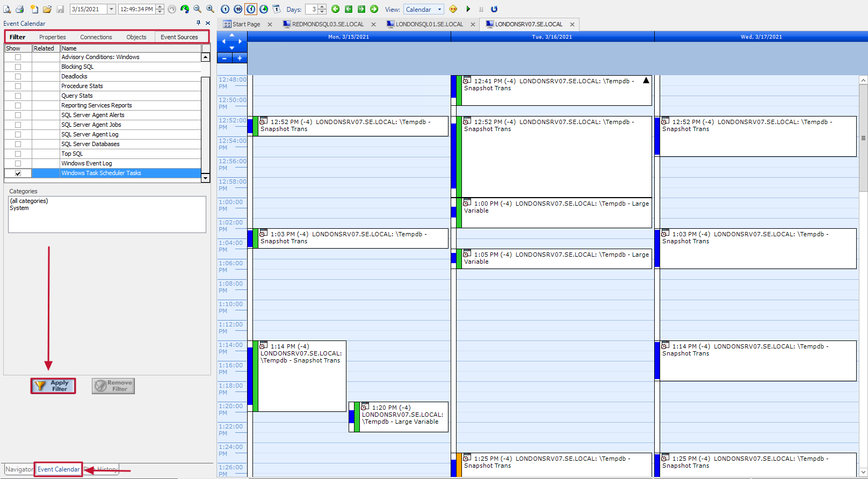This screenshot has height=479, width=868.
Task: Close the LONDONSQL01.SE.LOCAL tab
Action: (x=473, y=24)
